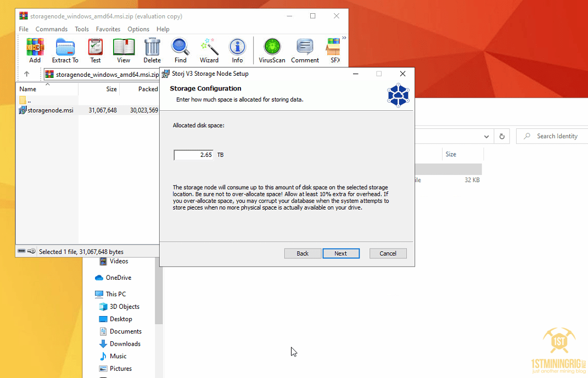Click the View icon in WinRAR toolbar
The image size is (588, 378).
tap(124, 50)
